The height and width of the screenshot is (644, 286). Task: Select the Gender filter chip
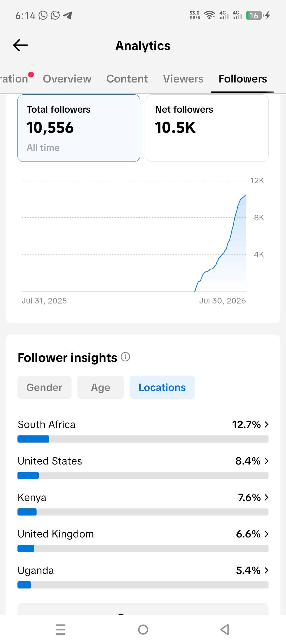click(x=44, y=387)
